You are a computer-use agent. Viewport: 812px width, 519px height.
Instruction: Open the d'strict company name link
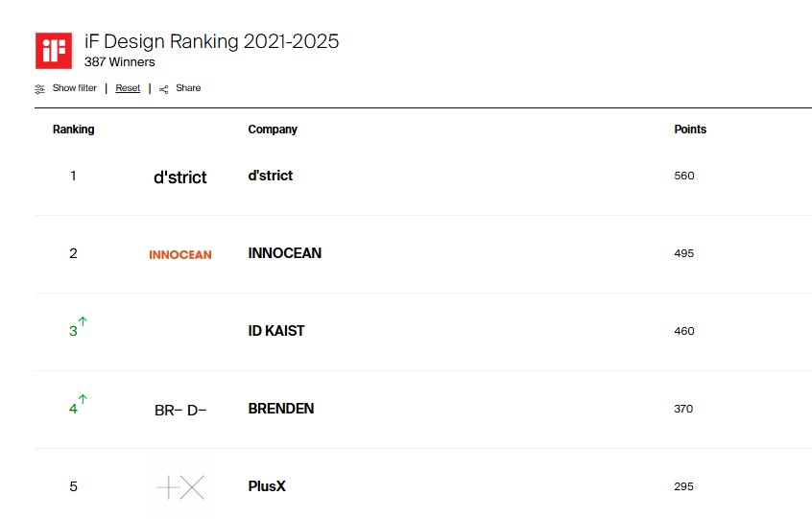tap(271, 176)
